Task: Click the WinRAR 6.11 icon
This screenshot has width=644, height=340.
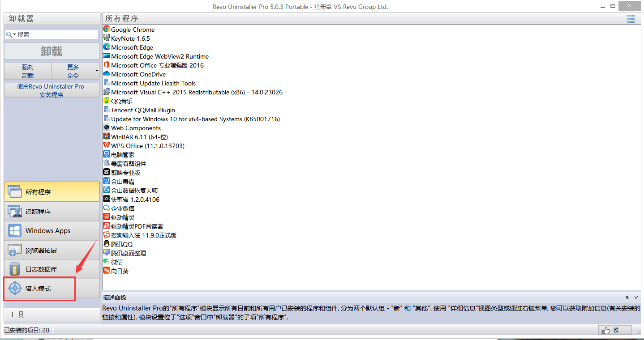Action: point(107,136)
